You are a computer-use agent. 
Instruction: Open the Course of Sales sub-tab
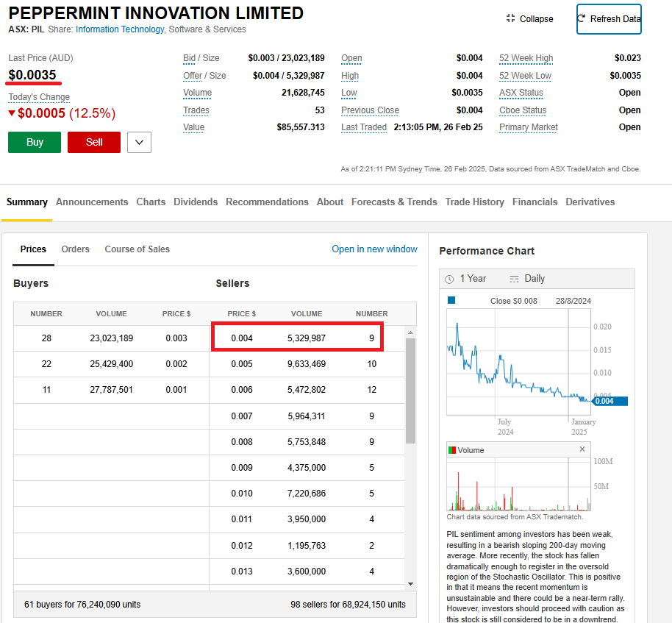(x=137, y=249)
